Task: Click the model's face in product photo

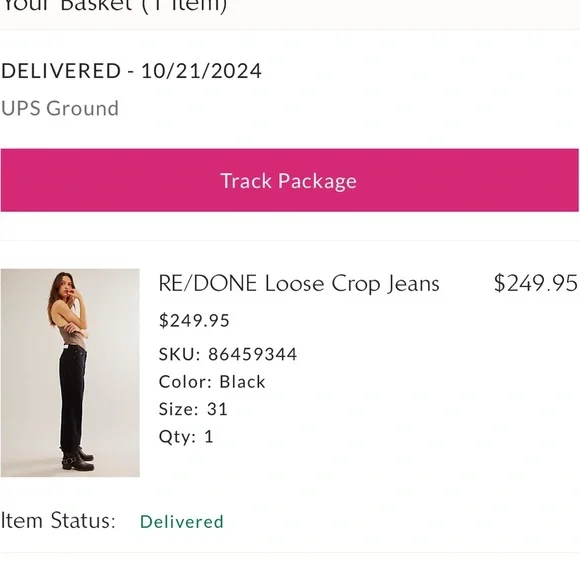Action: [67, 285]
